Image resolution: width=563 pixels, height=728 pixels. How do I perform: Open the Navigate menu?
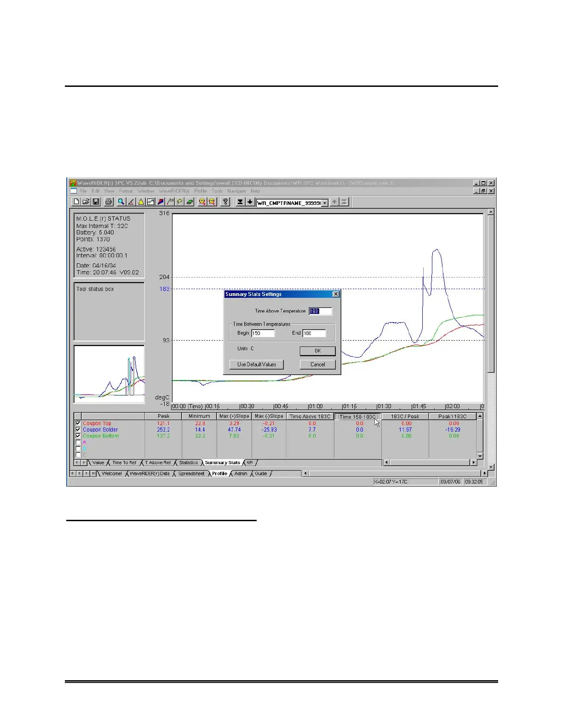click(236, 191)
